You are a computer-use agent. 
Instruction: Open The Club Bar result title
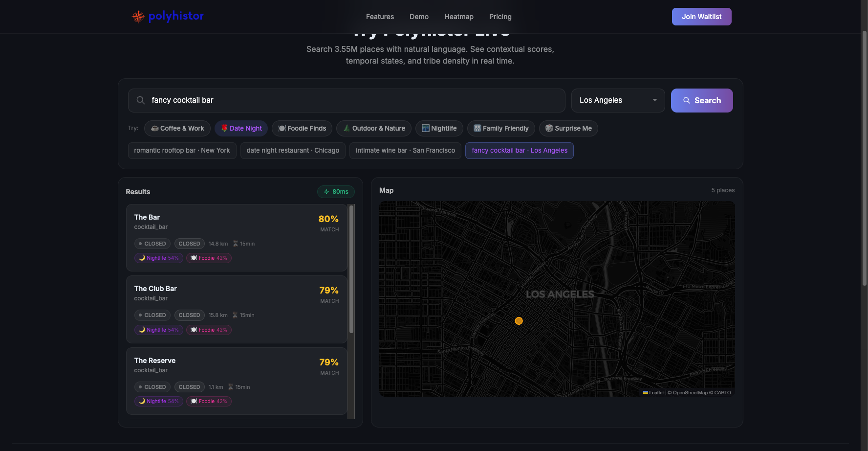[155, 289]
